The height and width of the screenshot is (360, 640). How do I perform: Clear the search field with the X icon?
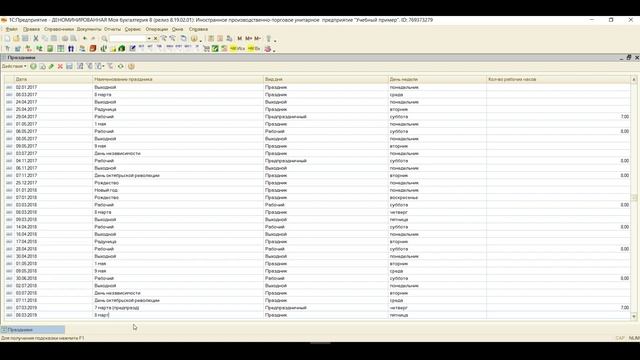156,38
